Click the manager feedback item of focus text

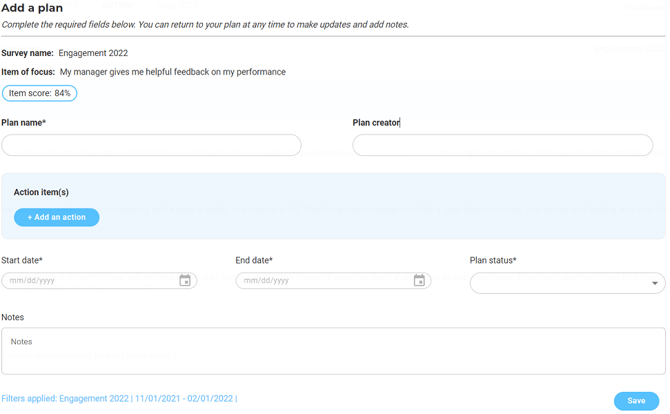(x=172, y=72)
